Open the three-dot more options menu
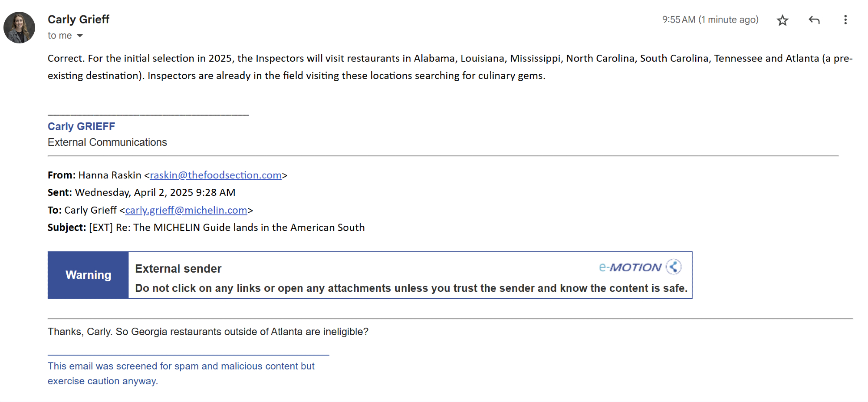This screenshot has height=402, width=868. (x=845, y=20)
